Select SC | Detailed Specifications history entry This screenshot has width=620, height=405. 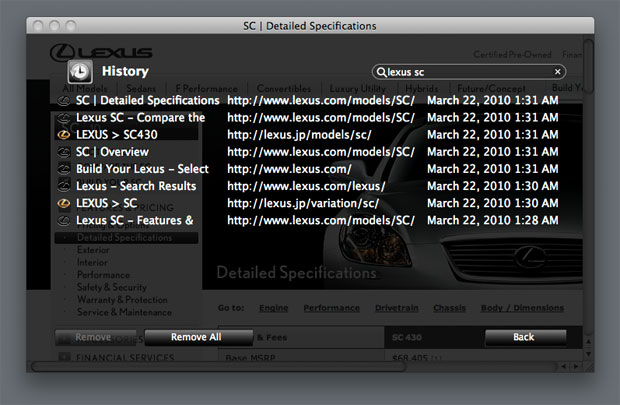(x=147, y=101)
